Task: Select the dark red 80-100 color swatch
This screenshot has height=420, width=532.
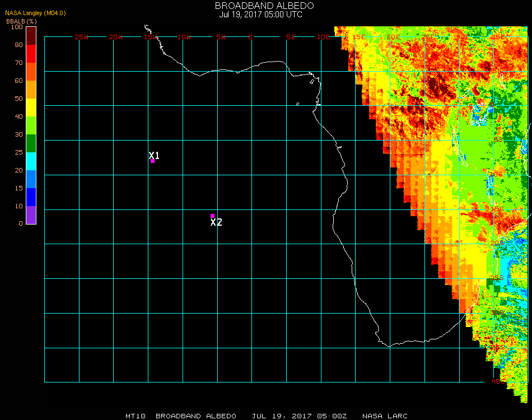Action: coord(31,36)
